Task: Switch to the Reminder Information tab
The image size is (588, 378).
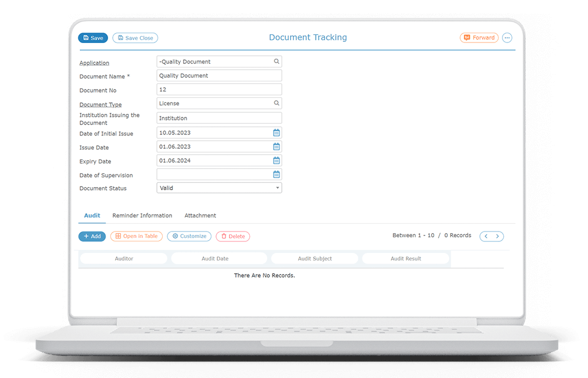Action: click(142, 216)
